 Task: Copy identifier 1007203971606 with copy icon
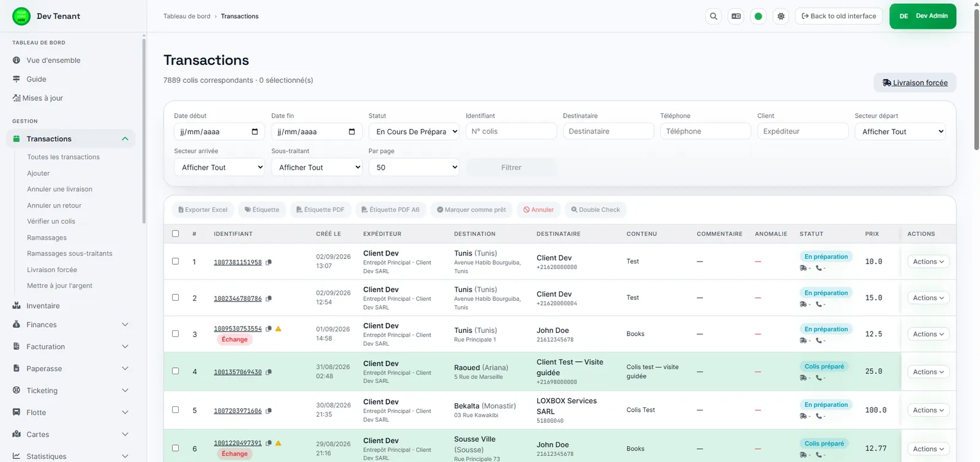(269, 411)
